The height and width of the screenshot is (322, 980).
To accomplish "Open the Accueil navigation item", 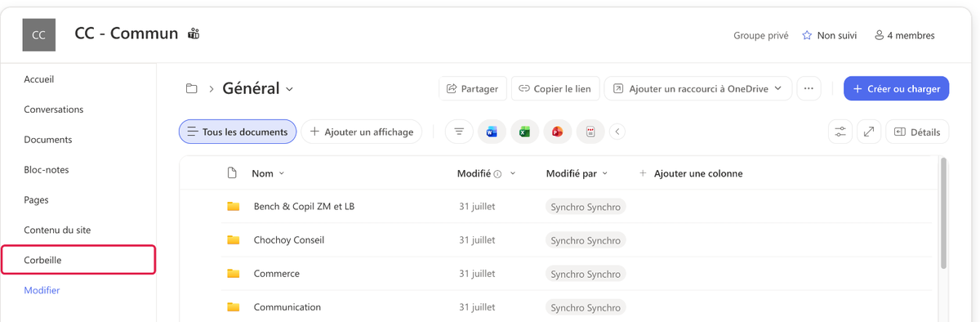I will point(39,79).
